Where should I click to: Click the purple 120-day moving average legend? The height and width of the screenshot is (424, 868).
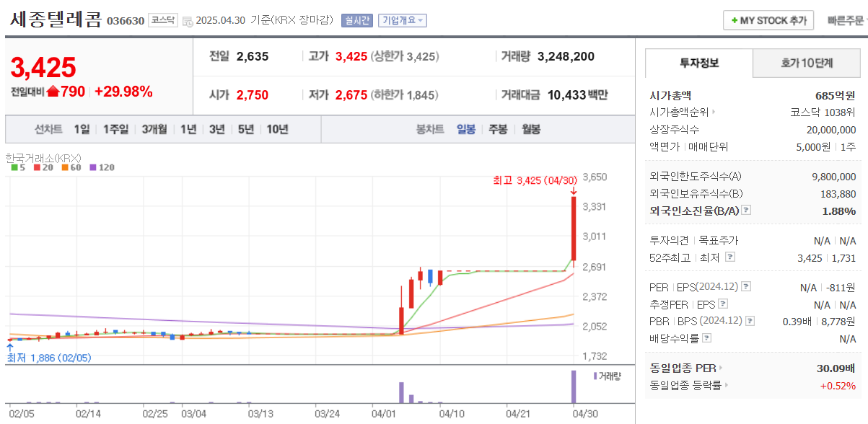[x=102, y=167]
